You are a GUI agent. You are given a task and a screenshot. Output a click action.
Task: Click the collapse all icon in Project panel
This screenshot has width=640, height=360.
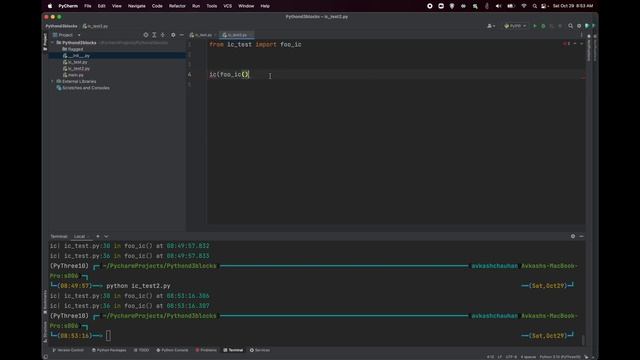click(163, 35)
